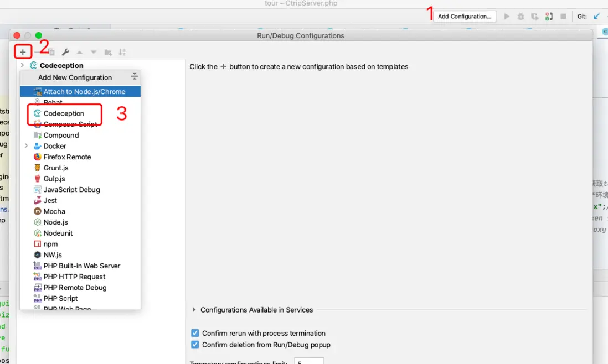Select Grunt.js configuration type
608x364 pixels.
click(80, 168)
